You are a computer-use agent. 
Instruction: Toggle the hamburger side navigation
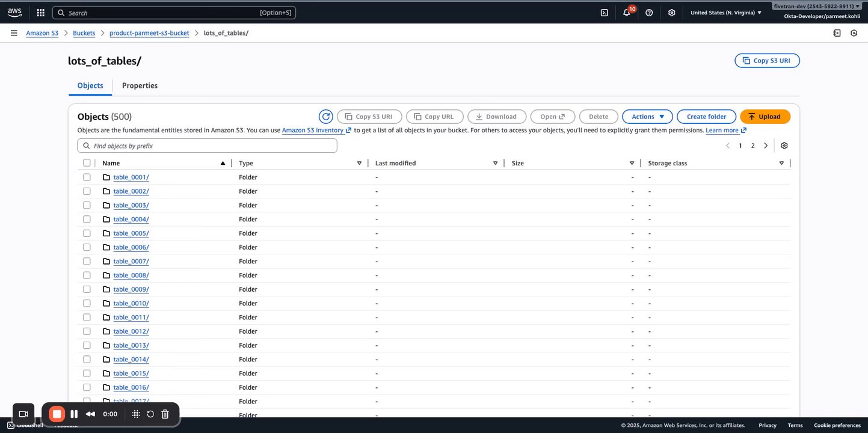pyautogui.click(x=14, y=33)
